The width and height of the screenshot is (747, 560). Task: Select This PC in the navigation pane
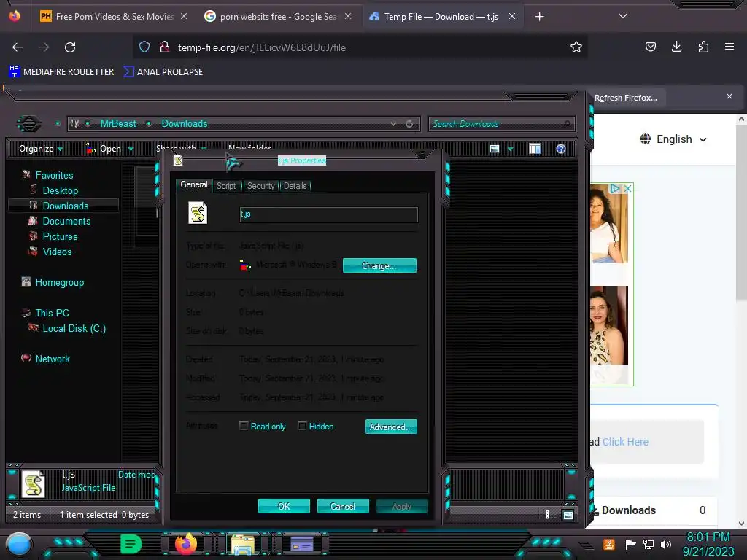coord(52,313)
